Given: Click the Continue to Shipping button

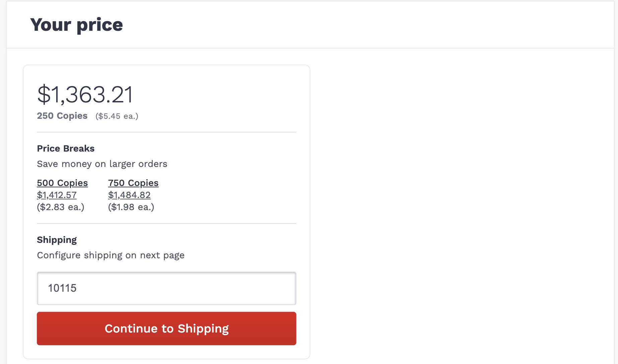Looking at the screenshot, I should 166,328.
